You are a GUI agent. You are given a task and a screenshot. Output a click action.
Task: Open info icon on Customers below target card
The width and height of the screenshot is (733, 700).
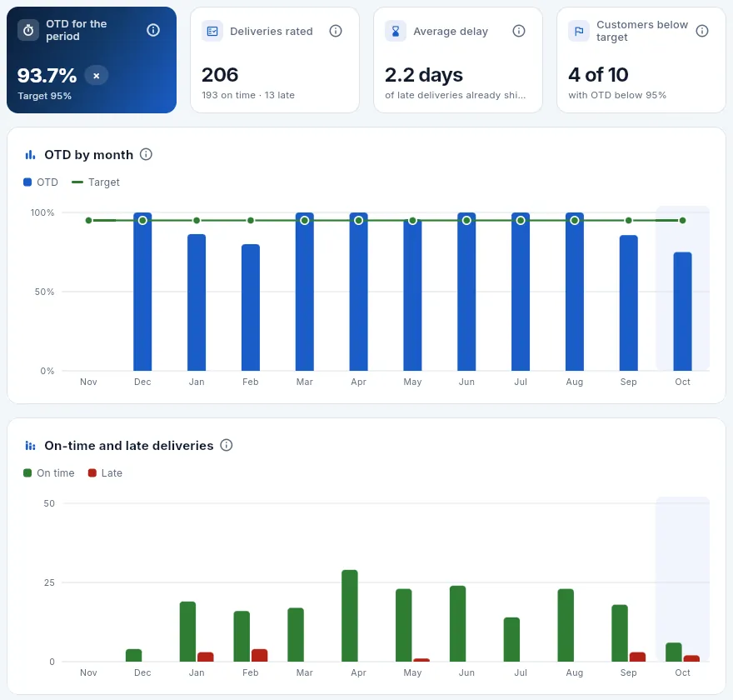point(702,32)
